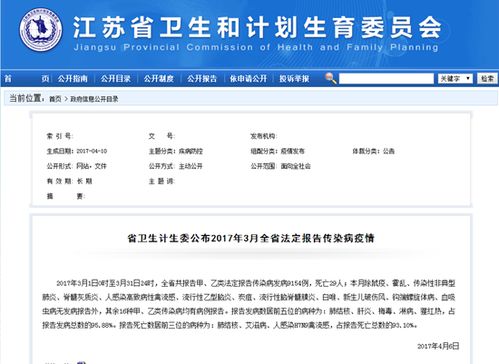Click into the search text field
The image size is (499, 364).
[x=386, y=79]
